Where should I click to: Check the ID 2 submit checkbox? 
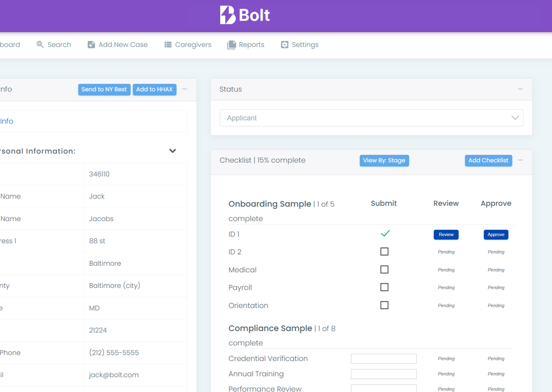(x=384, y=251)
